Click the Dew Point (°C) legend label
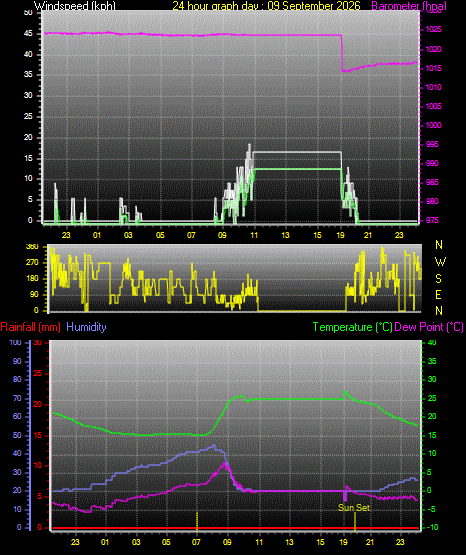This screenshot has height=555, width=466. click(x=429, y=327)
